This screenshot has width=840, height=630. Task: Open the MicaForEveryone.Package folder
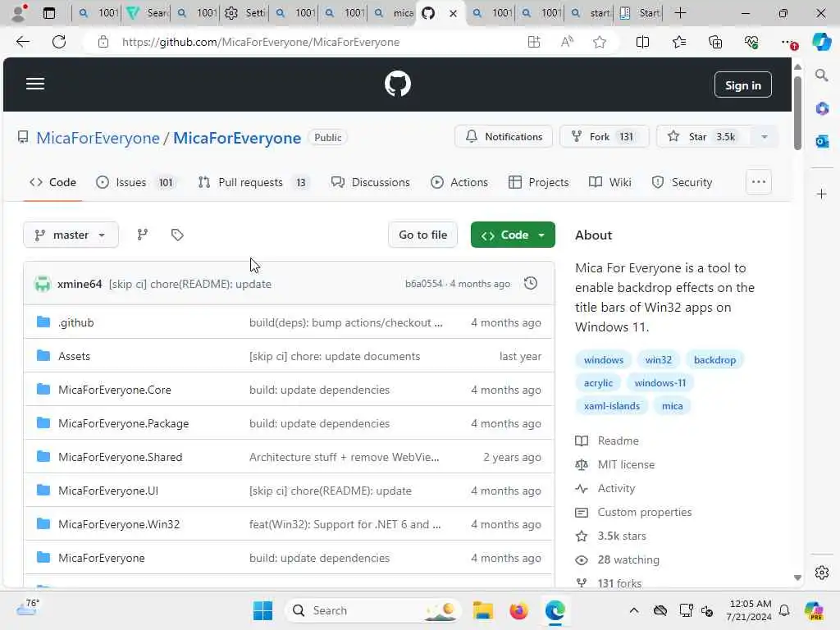click(123, 423)
